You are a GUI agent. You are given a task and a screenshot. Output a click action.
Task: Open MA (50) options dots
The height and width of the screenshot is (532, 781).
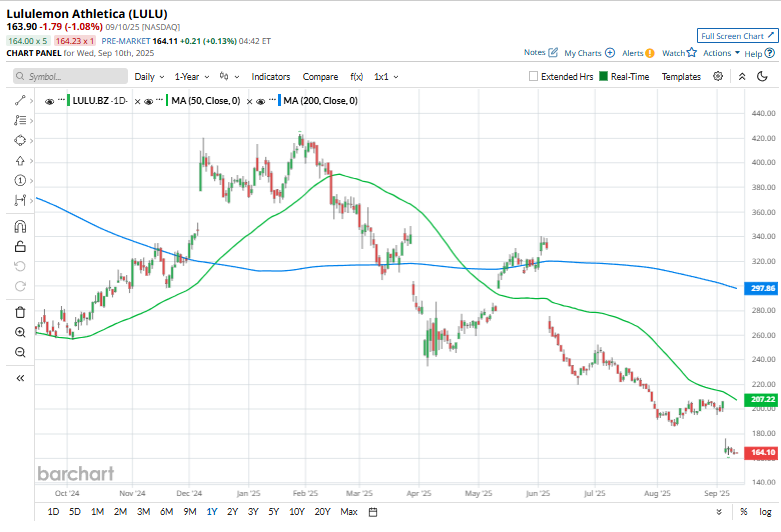pos(159,100)
